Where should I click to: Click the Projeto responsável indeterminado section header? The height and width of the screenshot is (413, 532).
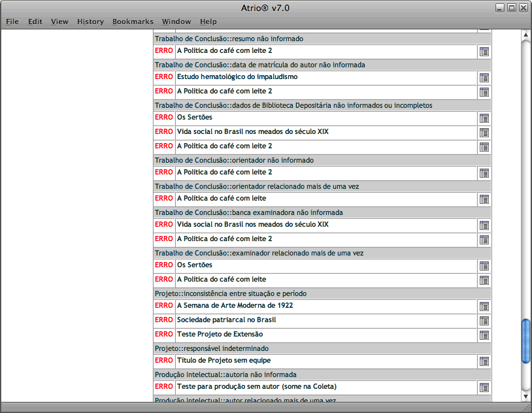click(x=212, y=348)
